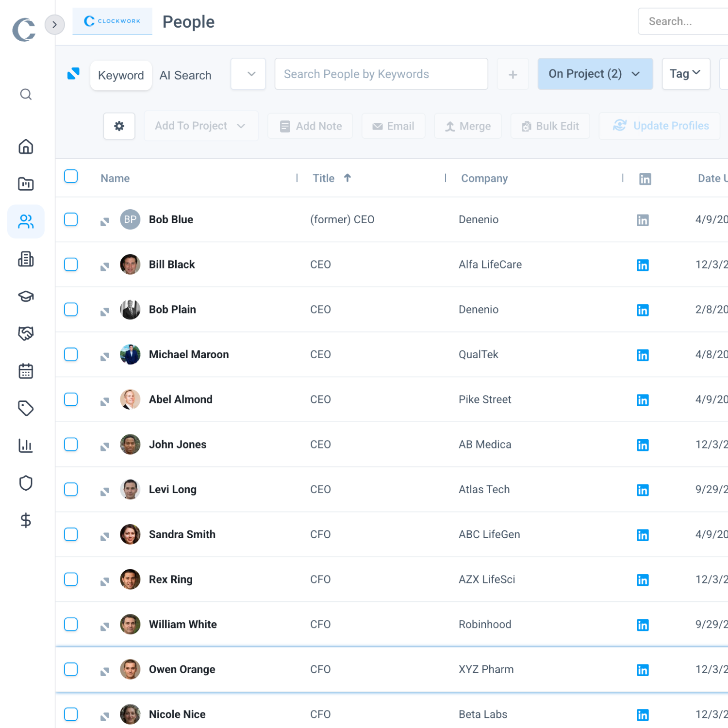Select the Keyword search tab
Image resolution: width=728 pixels, height=728 pixels.
[x=121, y=75]
